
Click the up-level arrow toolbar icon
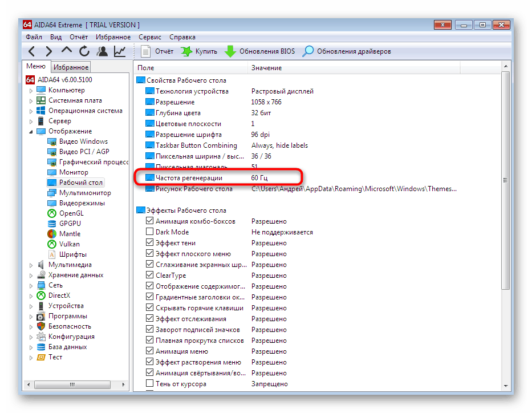[67, 51]
